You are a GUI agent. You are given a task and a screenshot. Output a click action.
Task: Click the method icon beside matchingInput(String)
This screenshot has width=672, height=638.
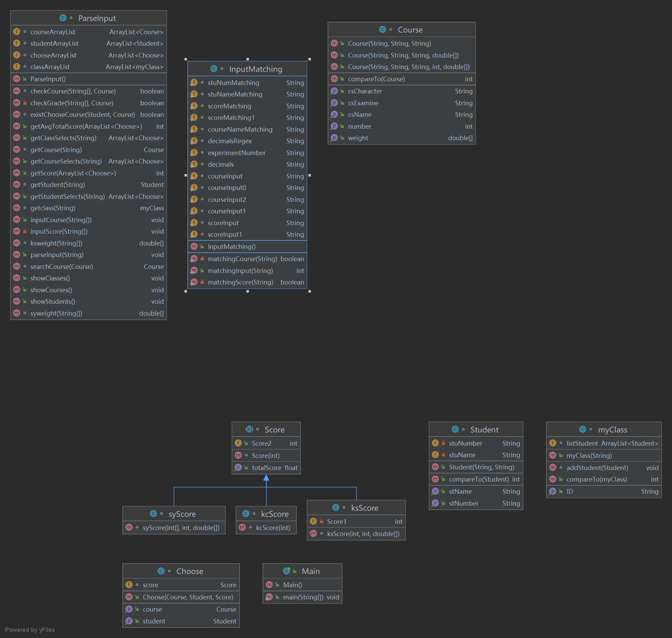pos(194,271)
